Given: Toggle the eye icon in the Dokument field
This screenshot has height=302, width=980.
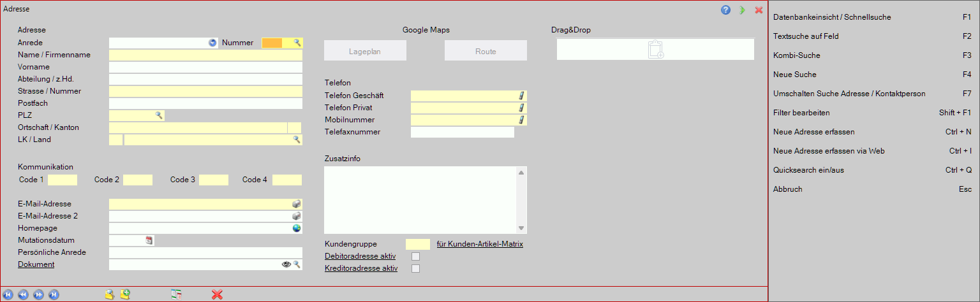Looking at the screenshot, I should [x=286, y=264].
